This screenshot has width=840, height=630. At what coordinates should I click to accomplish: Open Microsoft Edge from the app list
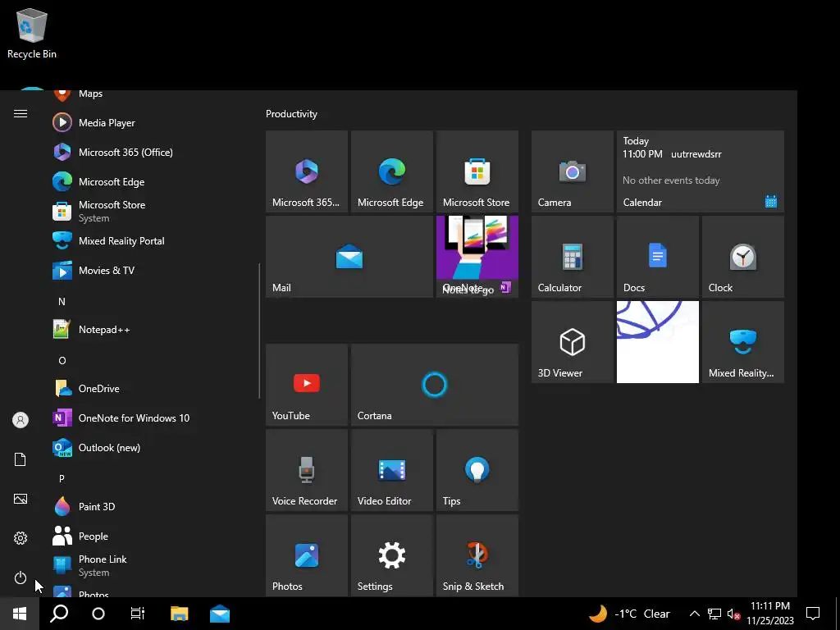tap(150, 181)
